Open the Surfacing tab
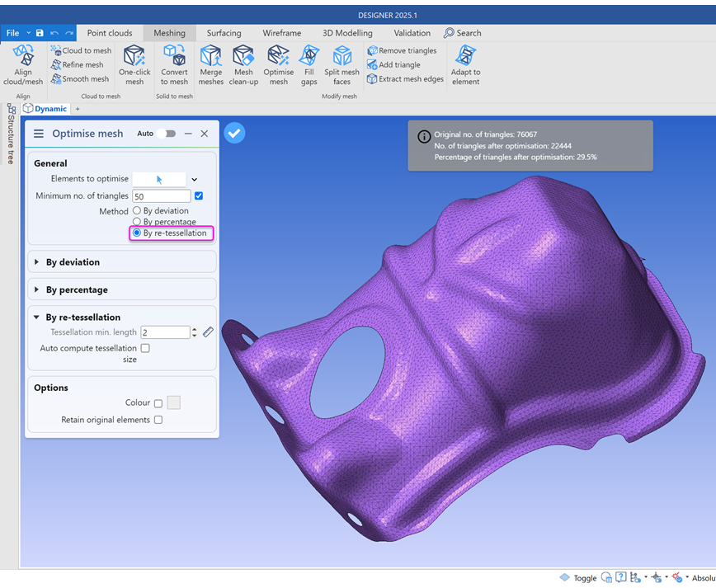716x588 pixels. point(224,33)
